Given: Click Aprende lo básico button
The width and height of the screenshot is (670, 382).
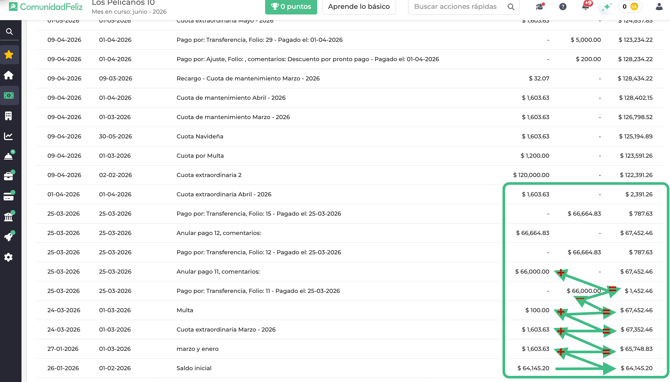Looking at the screenshot, I should pyautogui.click(x=359, y=7).
